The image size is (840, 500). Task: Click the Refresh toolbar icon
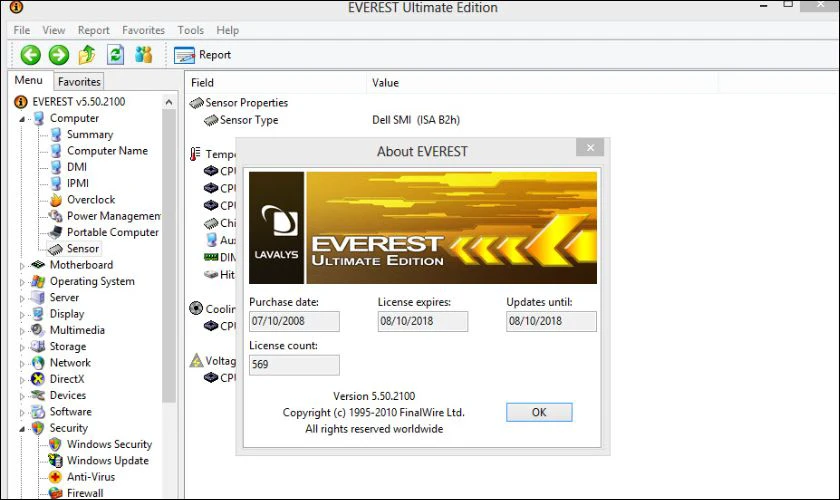click(115, 55)
